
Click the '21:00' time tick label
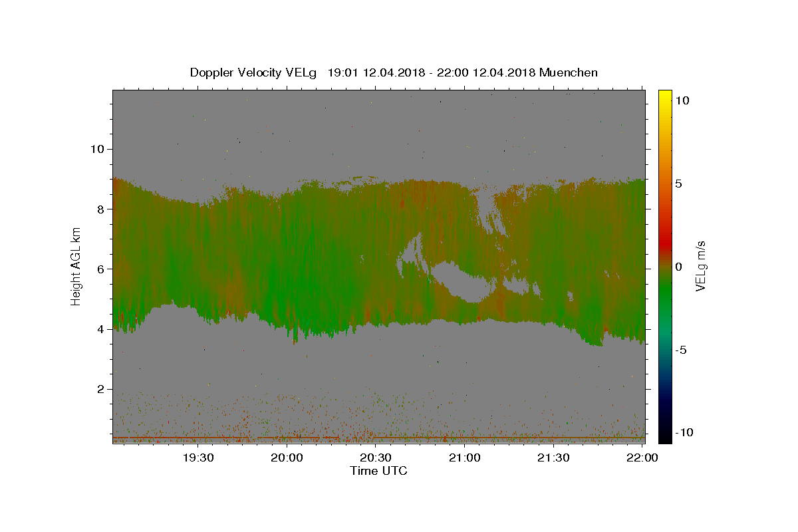[x=465, y=458]
